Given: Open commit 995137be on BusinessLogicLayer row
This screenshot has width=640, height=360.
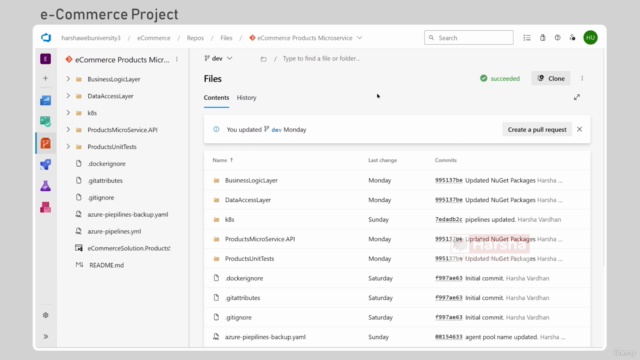Looking at the screenshot, I should 449,180.
